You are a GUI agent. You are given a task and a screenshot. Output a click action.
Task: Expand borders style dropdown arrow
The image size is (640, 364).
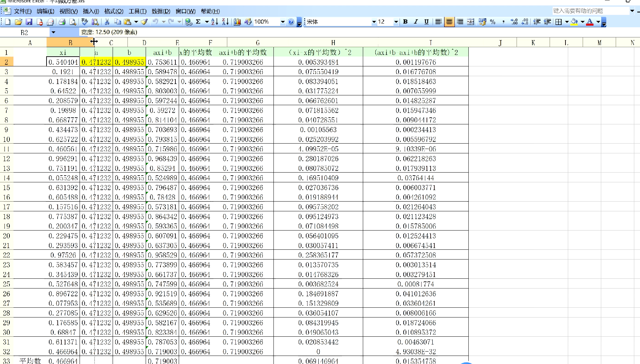pyautogui.click(x=567, y=22)
